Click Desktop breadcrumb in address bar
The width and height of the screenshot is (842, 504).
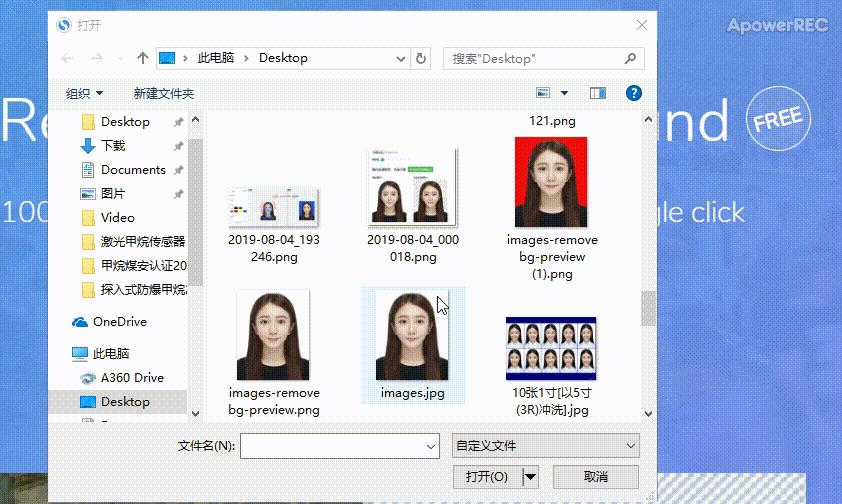click(x=283, y=58)
